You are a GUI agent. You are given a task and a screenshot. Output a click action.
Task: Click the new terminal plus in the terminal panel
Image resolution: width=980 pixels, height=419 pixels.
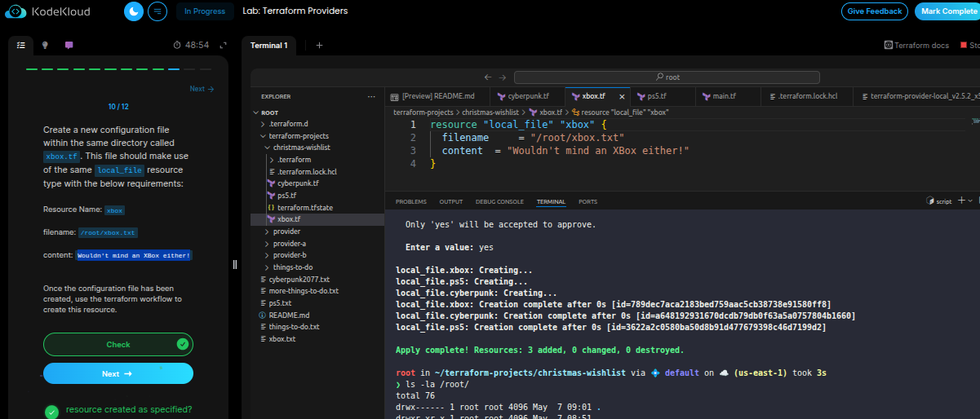(x=960, y=201)
